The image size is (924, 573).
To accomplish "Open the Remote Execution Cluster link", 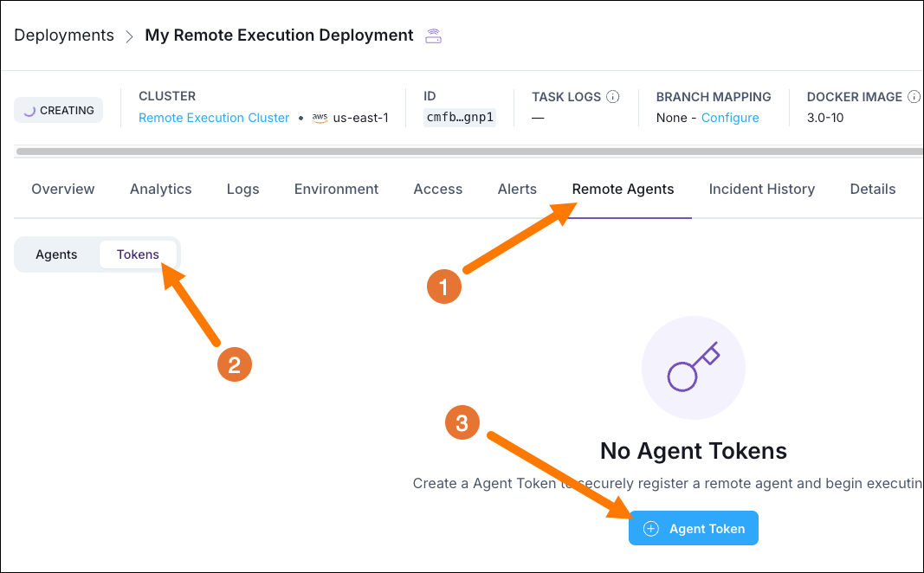I will pyautogui.click(x=214, y=117).
